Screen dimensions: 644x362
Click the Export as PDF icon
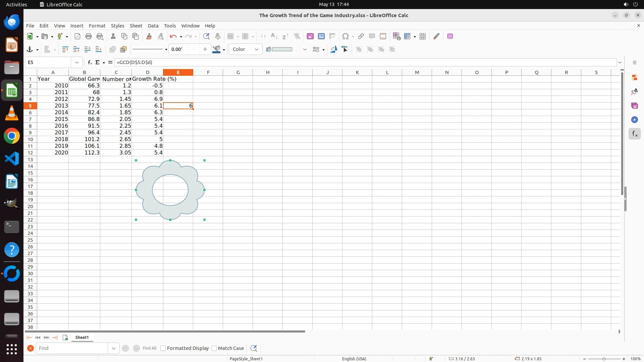coord(77,37)
